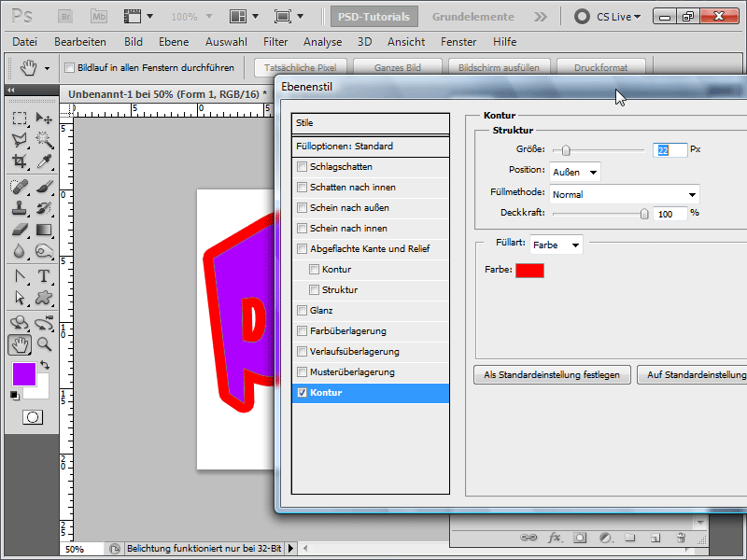Open the Bearbeiten menu
Screen dimensions: 747x560
(80, 42)
